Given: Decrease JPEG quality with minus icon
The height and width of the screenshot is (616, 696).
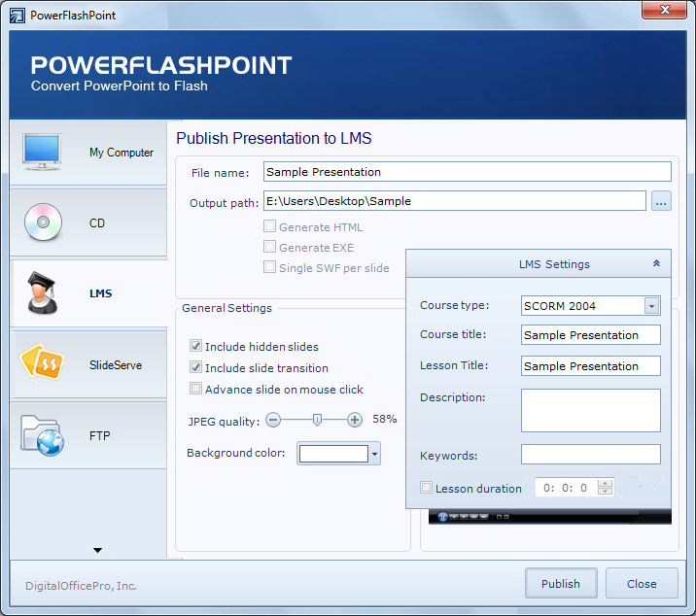Looking at the screenshot, I should pos(273,420).
